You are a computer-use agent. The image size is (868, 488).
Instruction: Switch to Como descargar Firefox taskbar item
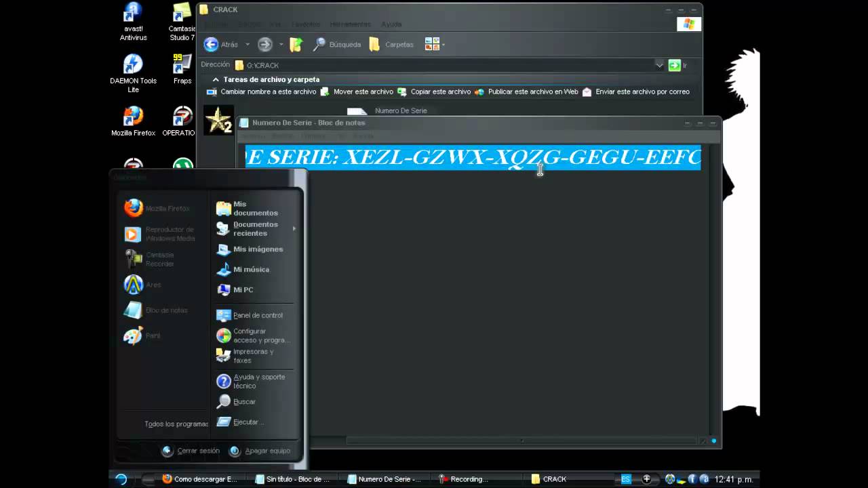(201, 479)
